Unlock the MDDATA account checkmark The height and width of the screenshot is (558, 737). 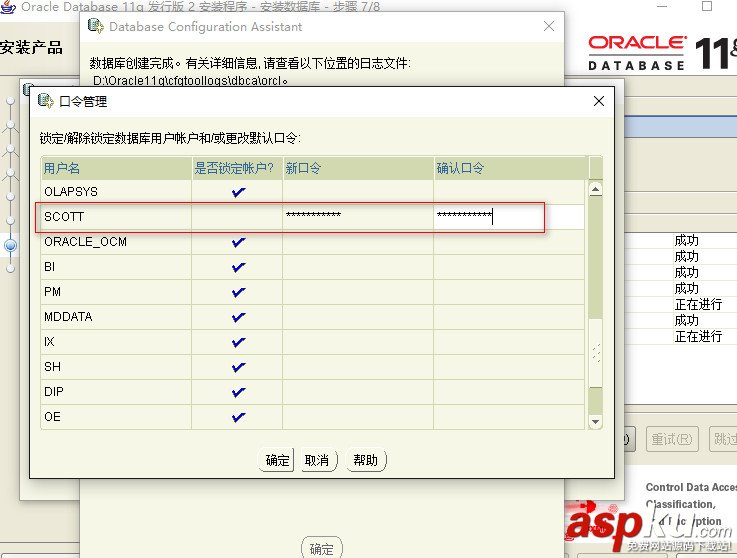(238, 317)
